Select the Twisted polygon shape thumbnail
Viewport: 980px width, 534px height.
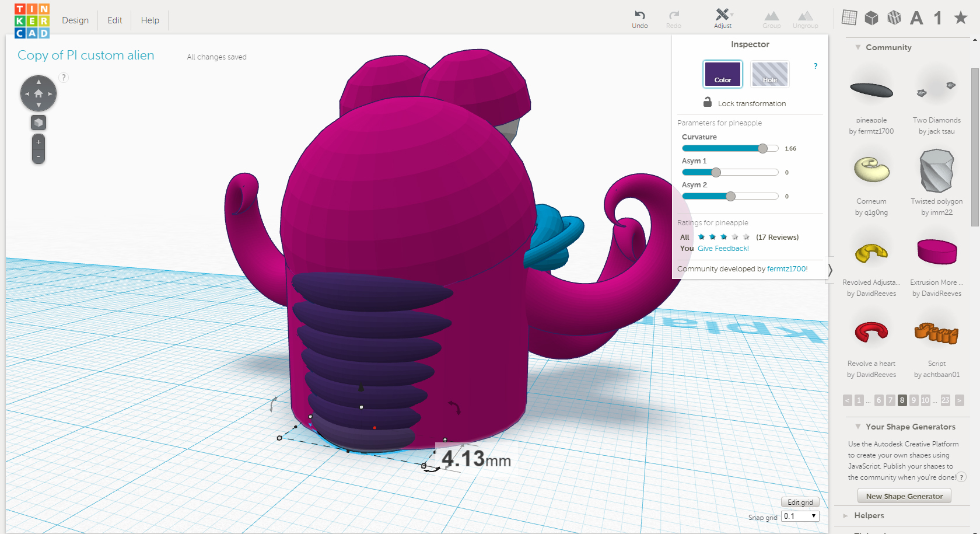pyautogui.click(x=937, y=170)
